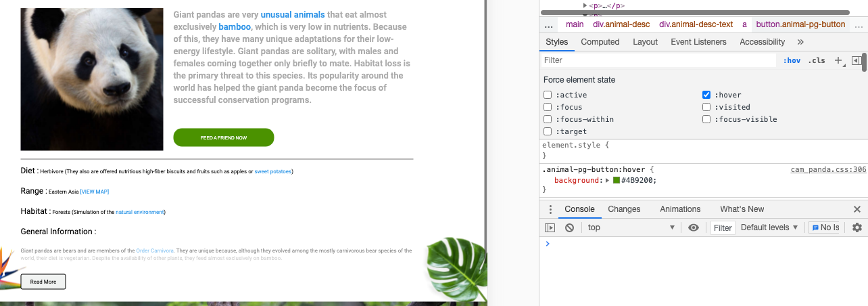Create a live expression with the eye icon

pyautogui.click(x=693, y=227)
